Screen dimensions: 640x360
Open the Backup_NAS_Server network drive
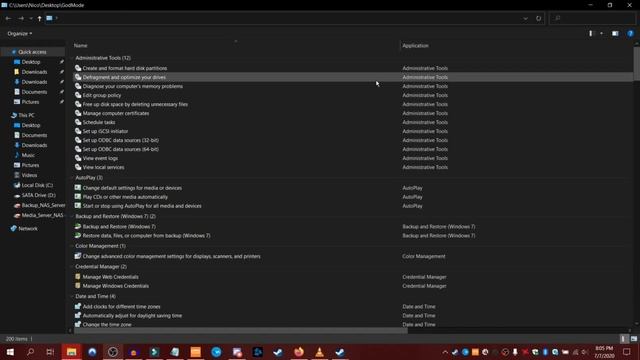43,205
